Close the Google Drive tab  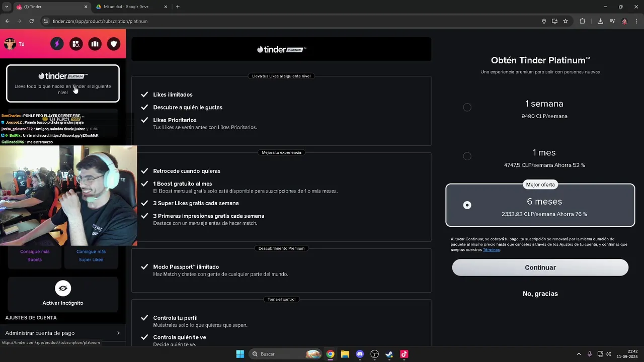coord(166,7)
